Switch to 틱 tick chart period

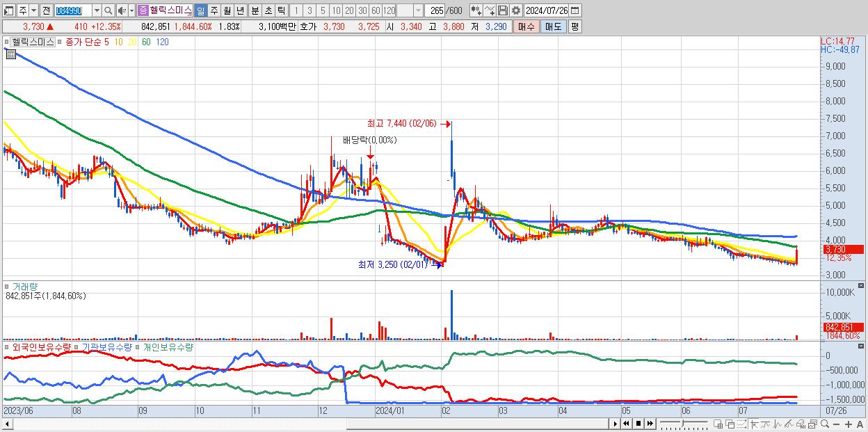pyautogui.click(x=281, y=10)
